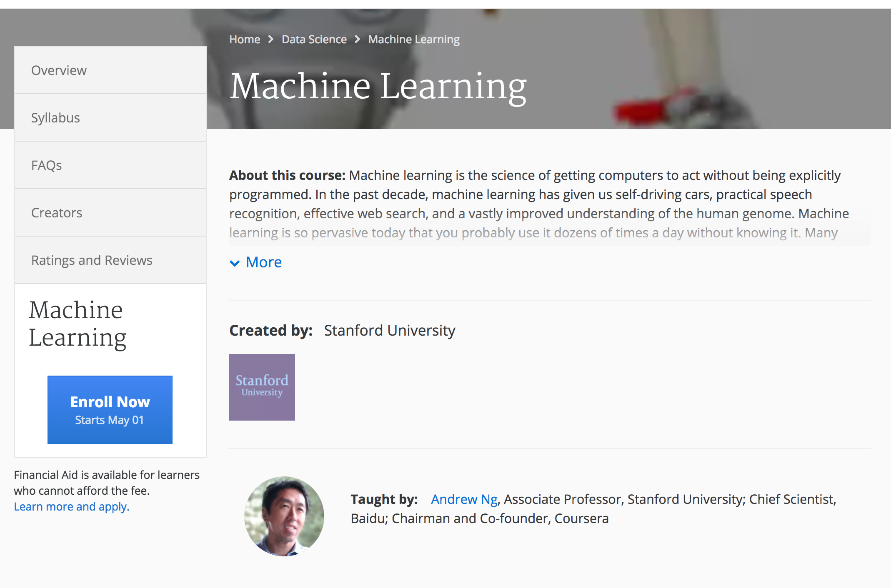Click the Stanford University logo icon

coord(263,387)
